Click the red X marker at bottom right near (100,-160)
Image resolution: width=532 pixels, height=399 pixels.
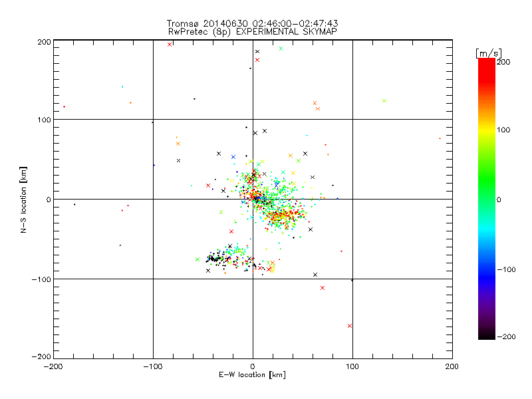350,326
